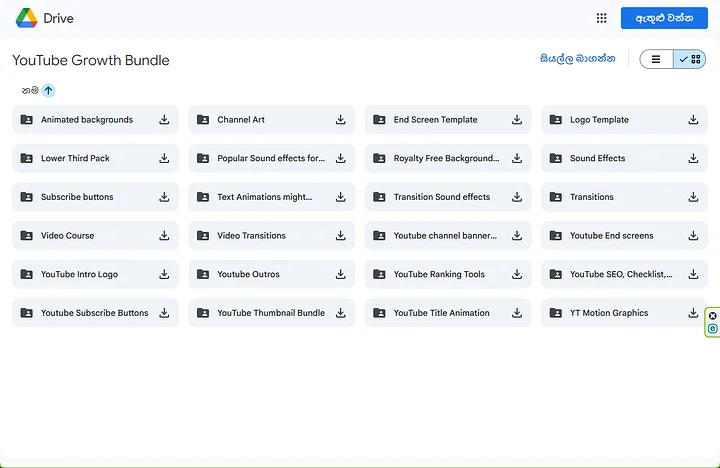Viewport: 720px width, 468px height.
Task: Download Youtube channel banner folder
Action: [517, 236]
